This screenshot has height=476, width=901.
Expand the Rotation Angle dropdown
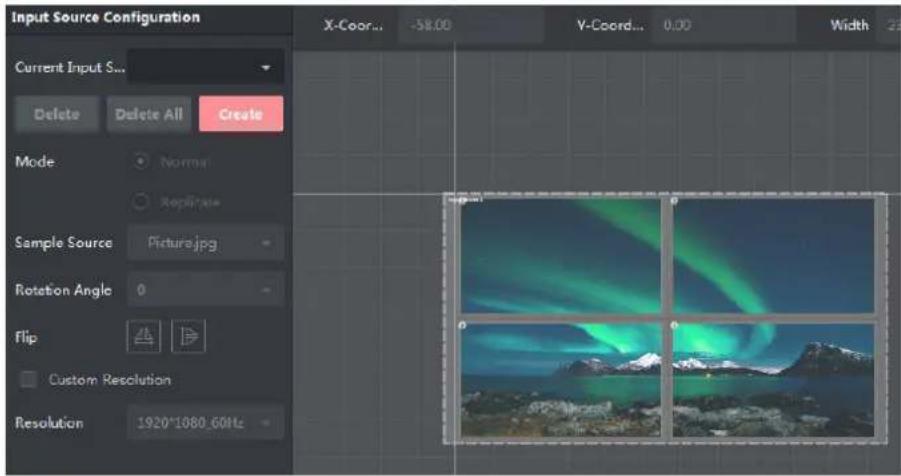205,290
